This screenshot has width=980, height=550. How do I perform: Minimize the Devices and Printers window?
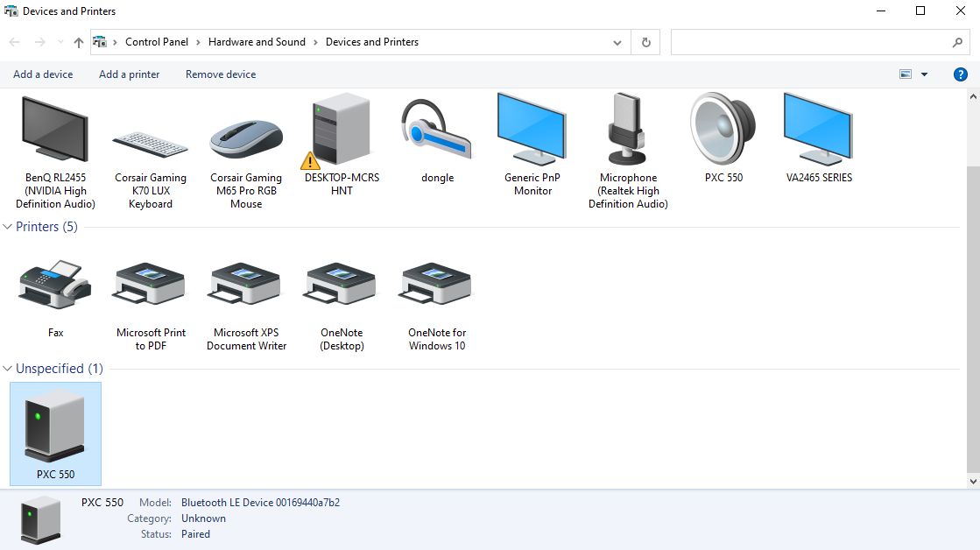coord(881,11)
